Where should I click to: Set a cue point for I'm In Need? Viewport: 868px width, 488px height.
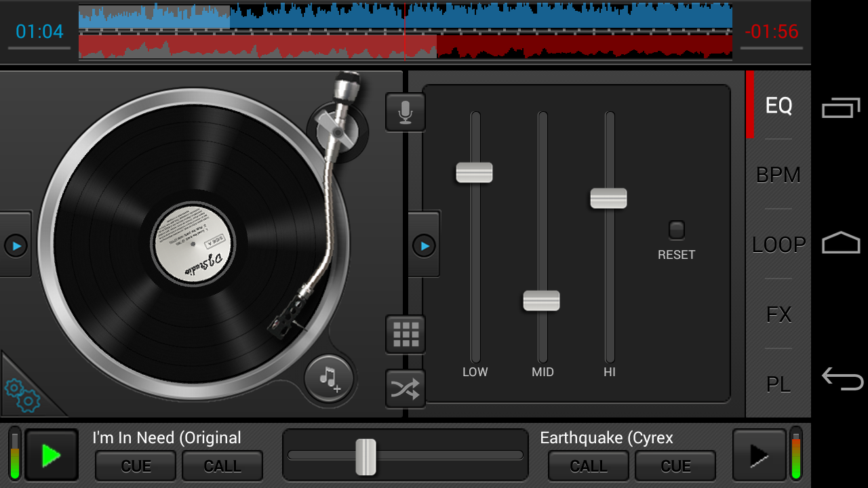pyautogui.click(x=135, y=466)
